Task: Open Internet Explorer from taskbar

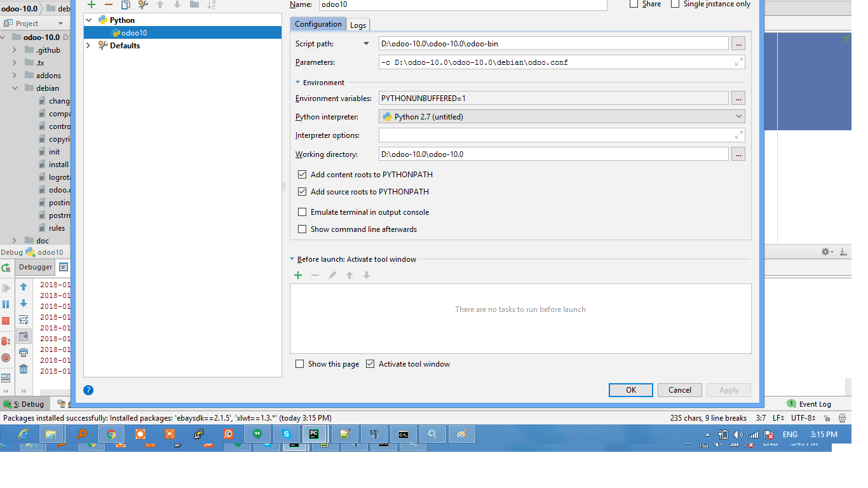Action: coord(24,434)
